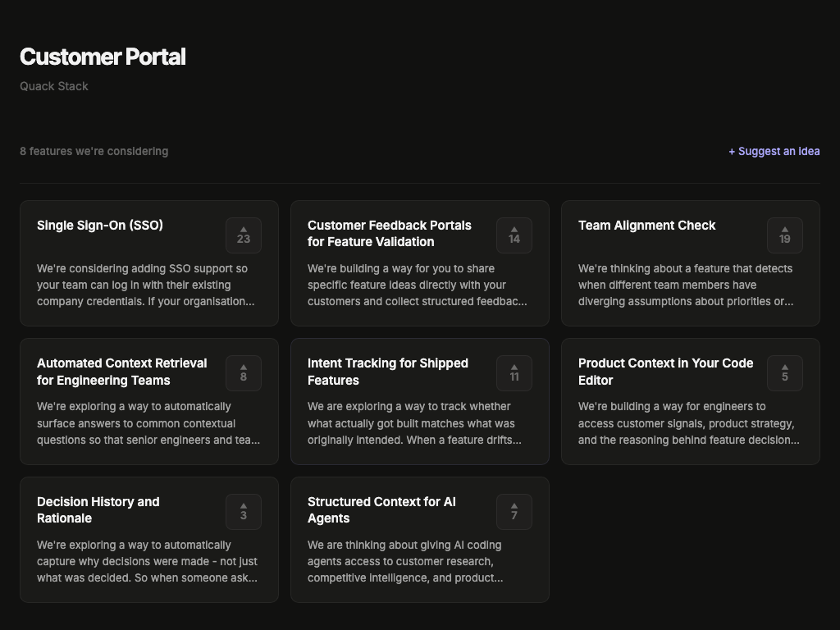Upvote Structured Context for AI Agents
840x630 pixels.
(x=514, y=512)
